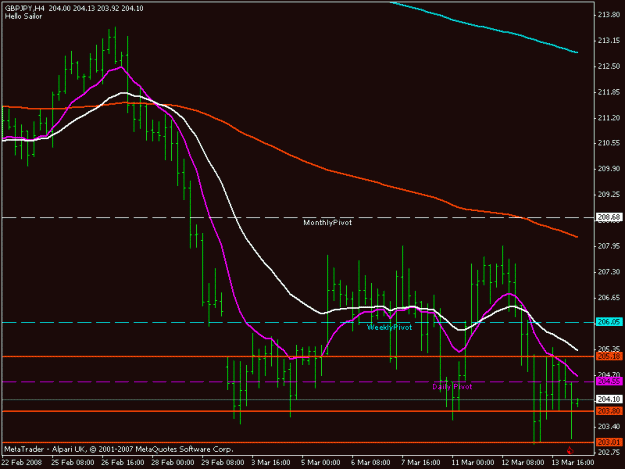Click the 25 Feb 08:00 time label
625x469 pixels.
tap(73, 463)
